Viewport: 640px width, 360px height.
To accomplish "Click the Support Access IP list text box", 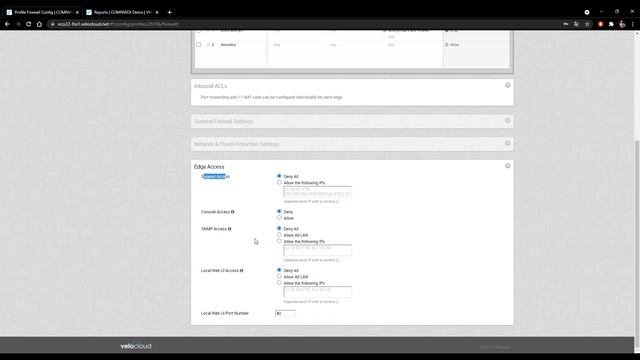I will 318,192.
